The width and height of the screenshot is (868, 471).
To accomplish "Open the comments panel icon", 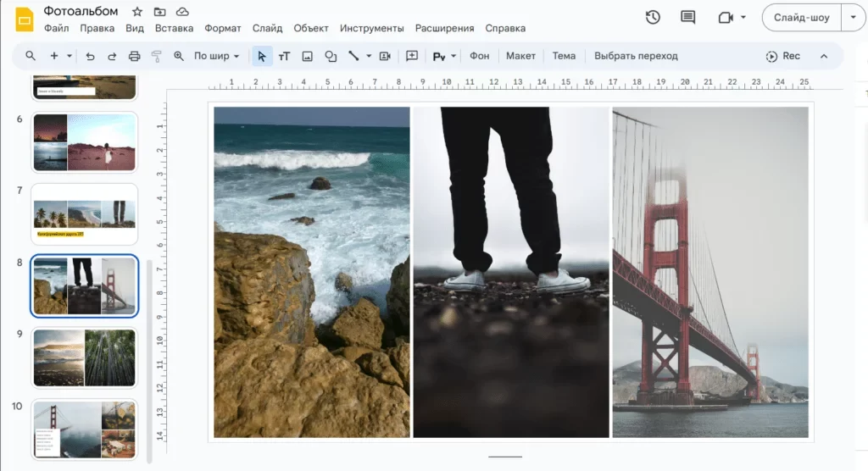I will click(688, 17).
